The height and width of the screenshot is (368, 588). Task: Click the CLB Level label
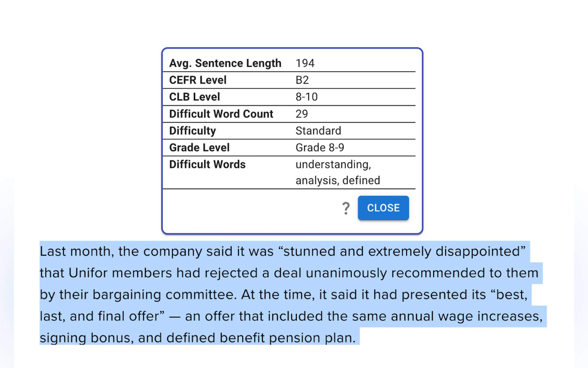coord(194,97)
